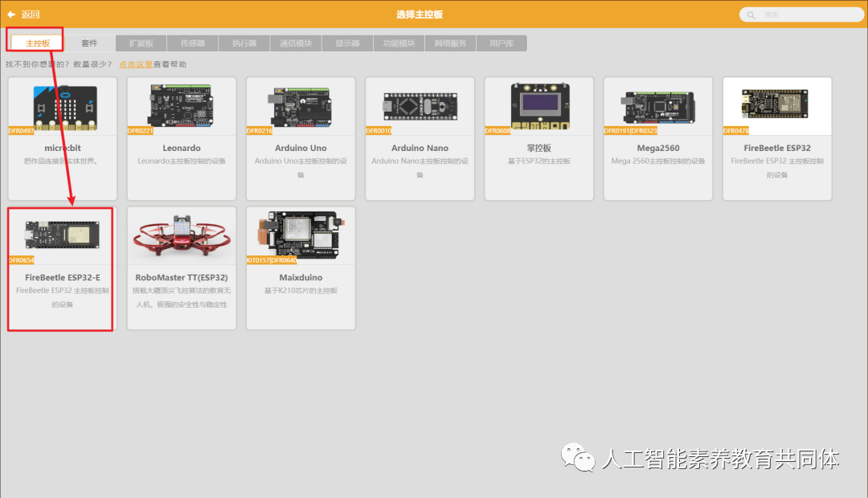This screenshot has height=498, width=868.
Task: Click the Arduino Uno title text
Action: click(301, 148)
